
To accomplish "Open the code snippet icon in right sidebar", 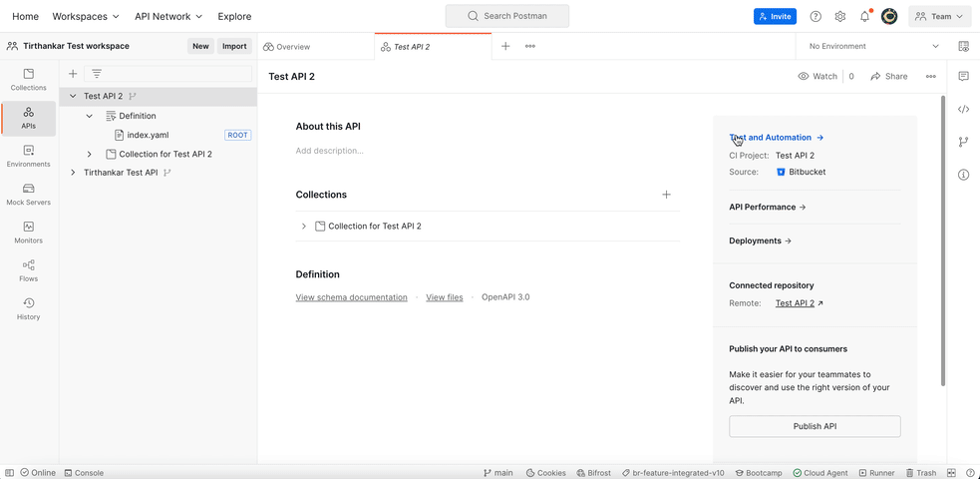I will pos(964,110).
